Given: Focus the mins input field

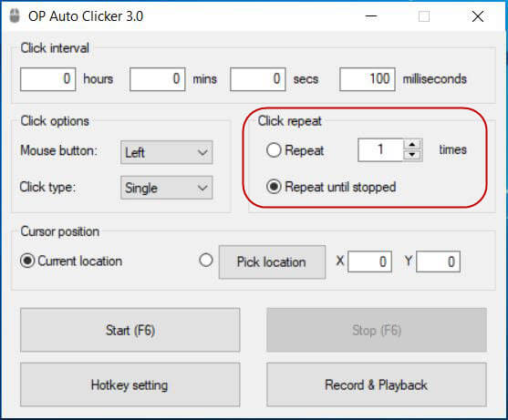Looking at the screenshot, I should click(x=158, y=79).
